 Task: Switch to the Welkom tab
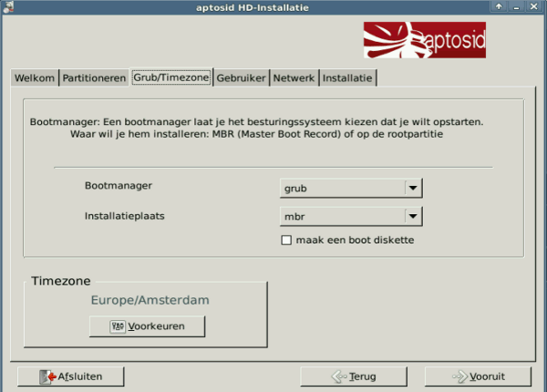pyautogui.click(x=35, y=78)
